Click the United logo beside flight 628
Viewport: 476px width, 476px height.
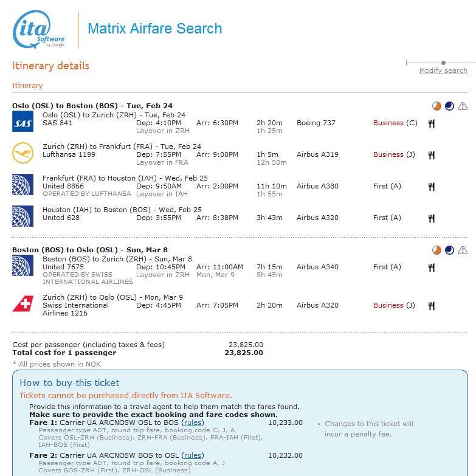point(22,216)
